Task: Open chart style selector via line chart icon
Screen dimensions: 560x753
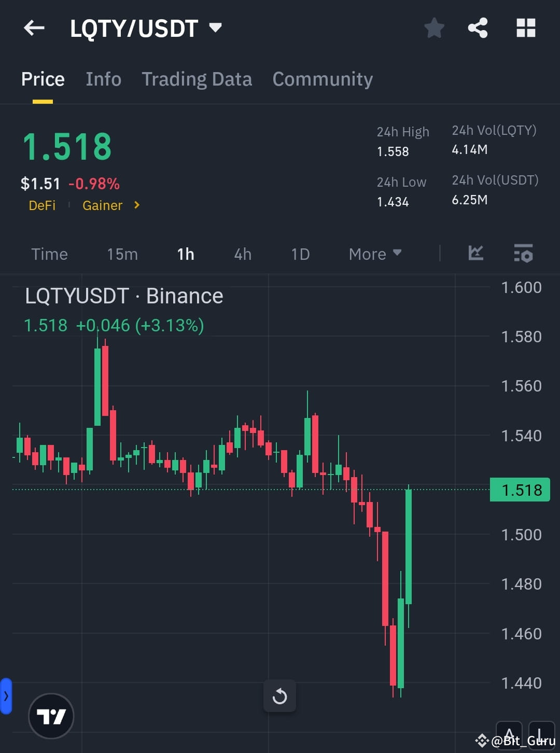Action: (475, 254)
